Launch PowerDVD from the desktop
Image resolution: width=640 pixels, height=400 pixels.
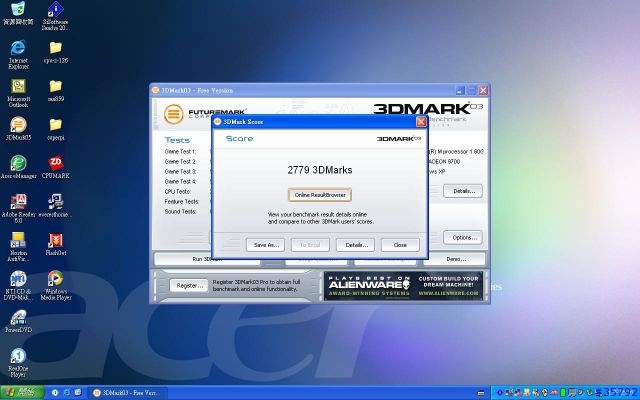(x=18, y=321)
